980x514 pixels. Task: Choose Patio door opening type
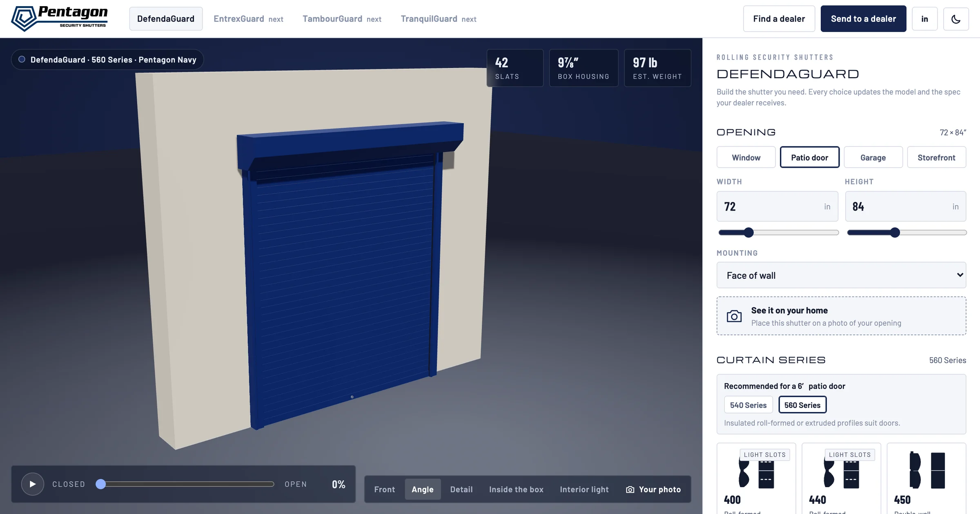810,157
